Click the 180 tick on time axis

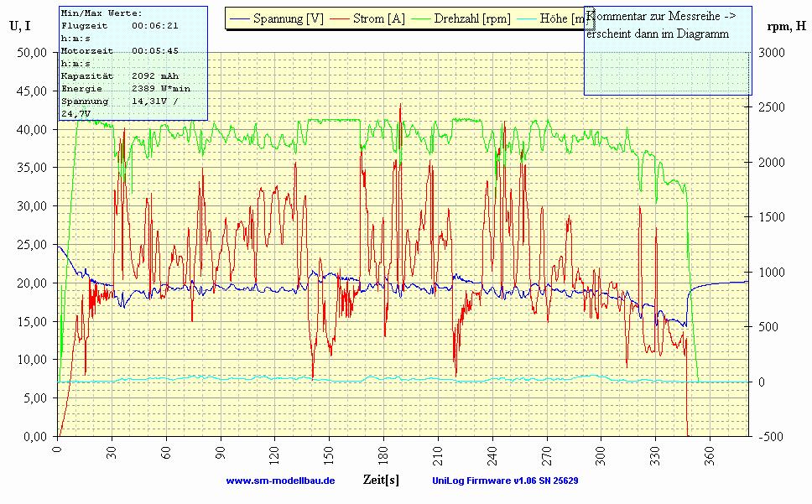pos(383,452)
